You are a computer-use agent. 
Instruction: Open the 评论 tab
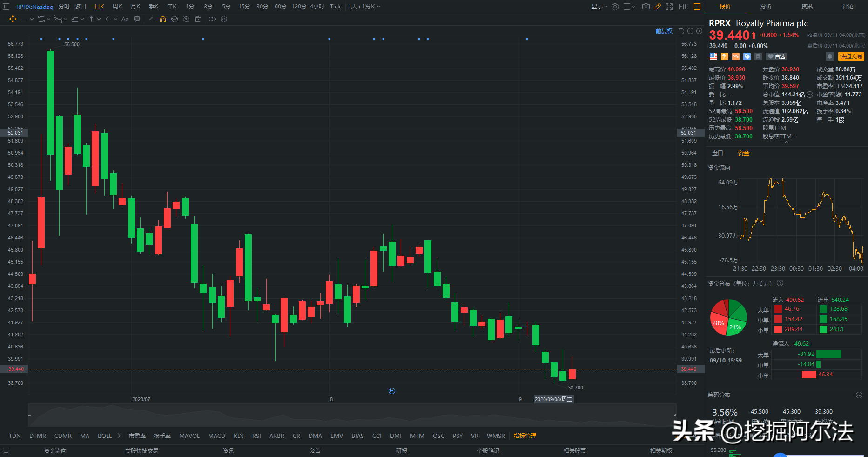pyautogui.click(x=848, y=7)
